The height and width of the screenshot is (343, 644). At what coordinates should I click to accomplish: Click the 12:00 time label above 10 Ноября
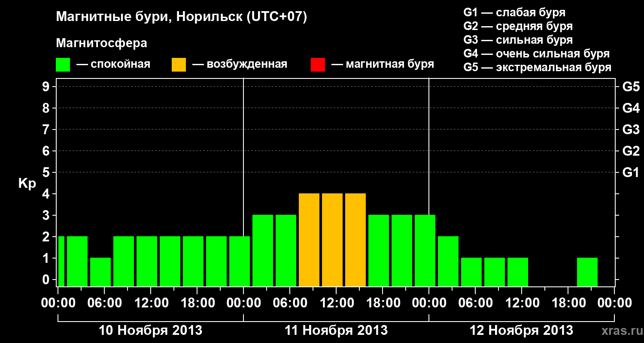pos(151,303)
